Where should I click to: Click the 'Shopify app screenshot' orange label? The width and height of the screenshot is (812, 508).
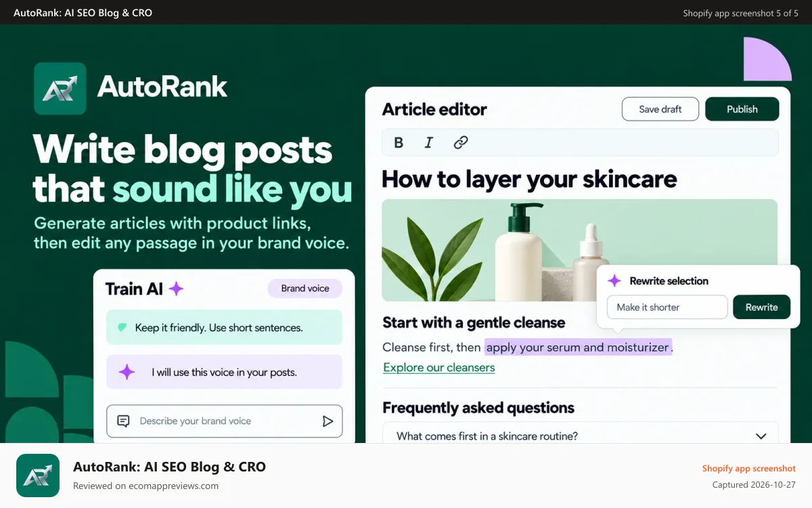coord(749,469)
